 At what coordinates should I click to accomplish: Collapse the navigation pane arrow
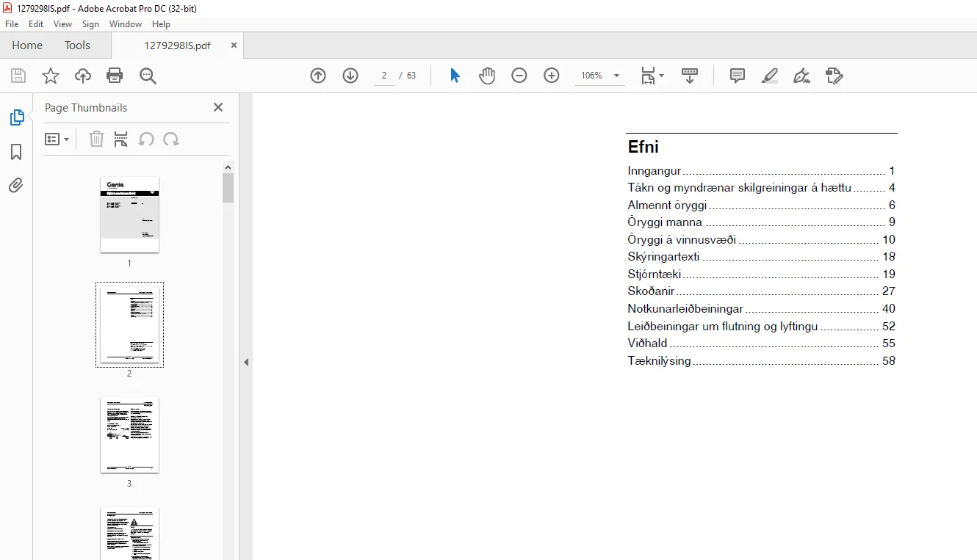click(246, 362)
